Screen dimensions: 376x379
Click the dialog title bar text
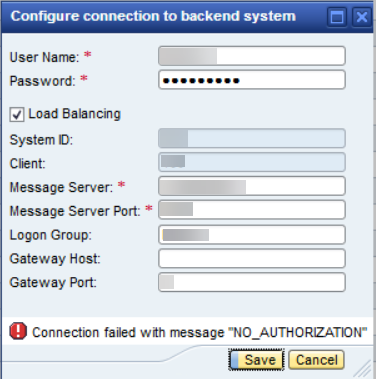(153, 16)
